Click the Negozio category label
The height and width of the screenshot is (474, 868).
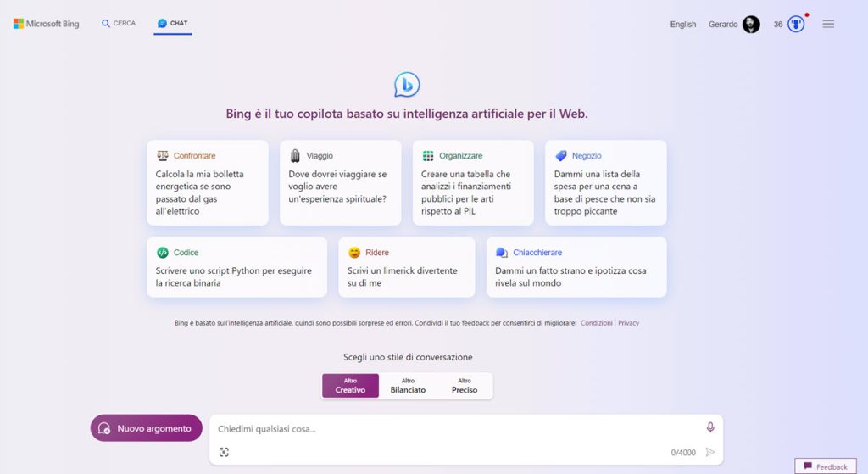(x=587, y=156)
